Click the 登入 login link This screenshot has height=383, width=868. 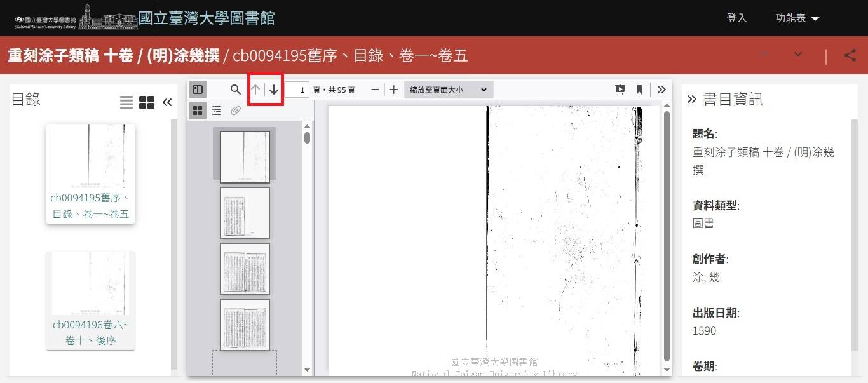click(736, 18)
